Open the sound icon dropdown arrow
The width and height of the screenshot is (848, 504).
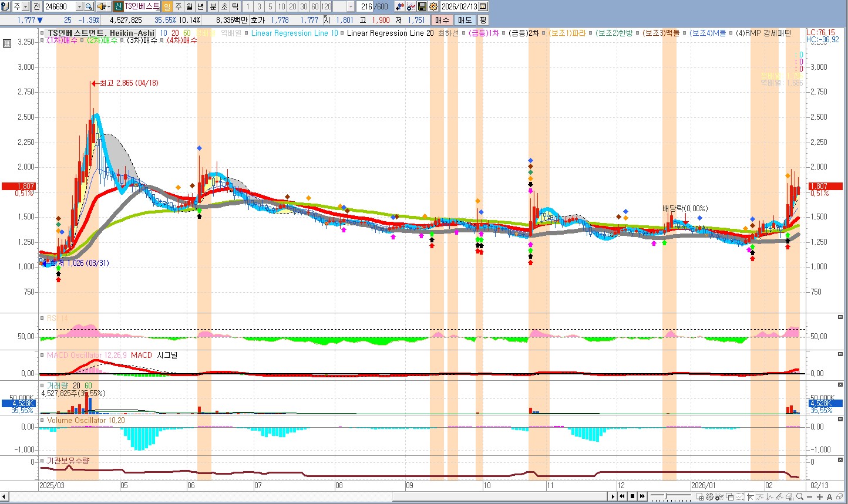pos(109,6)
